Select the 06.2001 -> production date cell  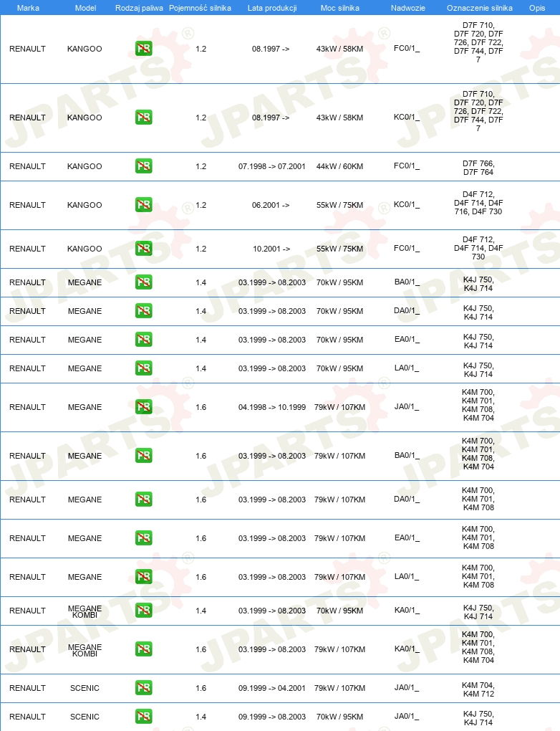point(271,205)
